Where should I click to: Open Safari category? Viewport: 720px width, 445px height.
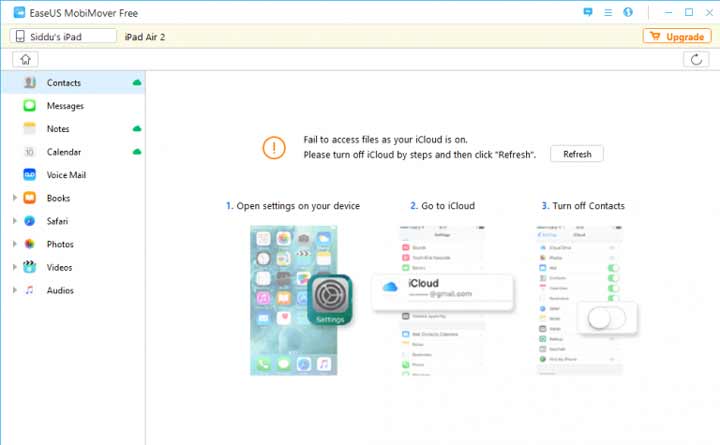(x=73, y=221)
